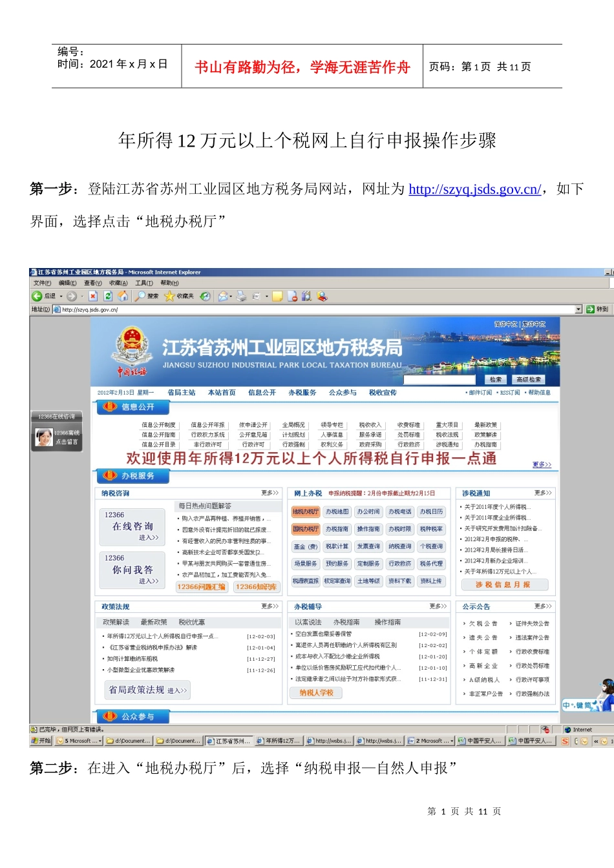Click the 税收宣传 navigation item
The height and width of the screenshot is (868, 614).
point(383,393)
